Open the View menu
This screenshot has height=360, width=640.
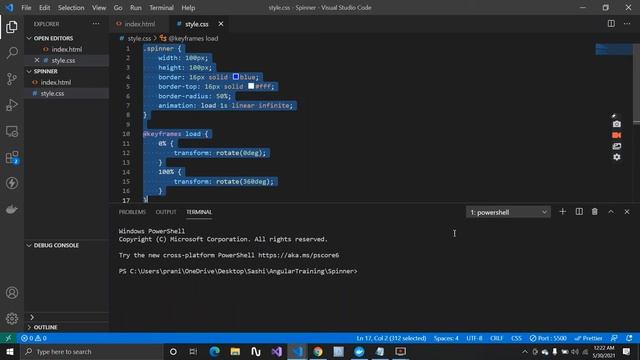coord(99,7)
